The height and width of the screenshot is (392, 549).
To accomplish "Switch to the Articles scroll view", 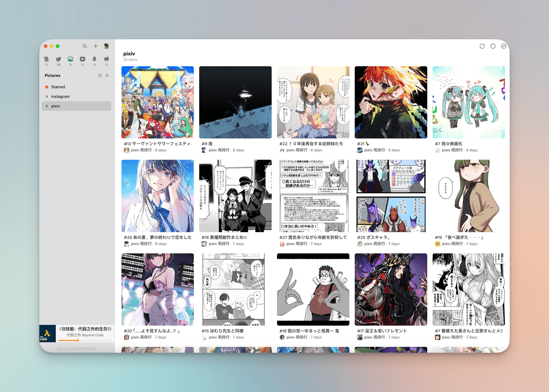I will click(46, 59).
